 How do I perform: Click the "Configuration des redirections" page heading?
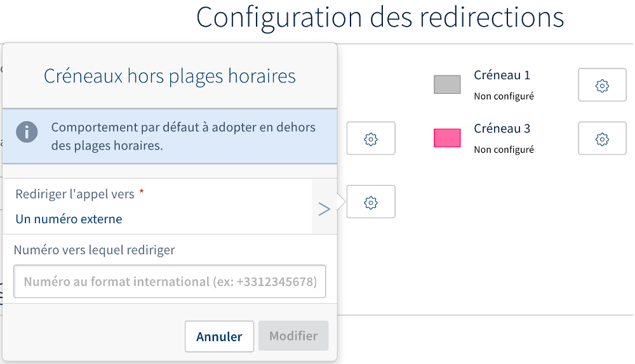(380, 16)
